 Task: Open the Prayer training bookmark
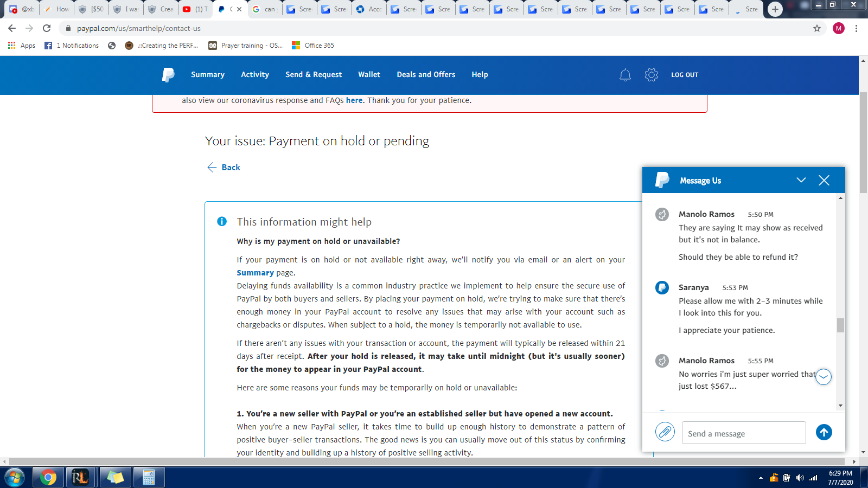point(246,46)
